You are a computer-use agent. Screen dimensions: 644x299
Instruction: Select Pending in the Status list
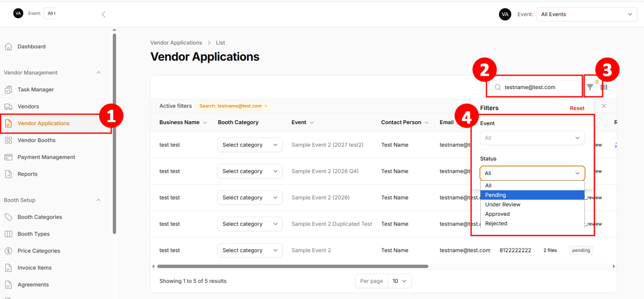pyautogui.click(x=495, y=195)
